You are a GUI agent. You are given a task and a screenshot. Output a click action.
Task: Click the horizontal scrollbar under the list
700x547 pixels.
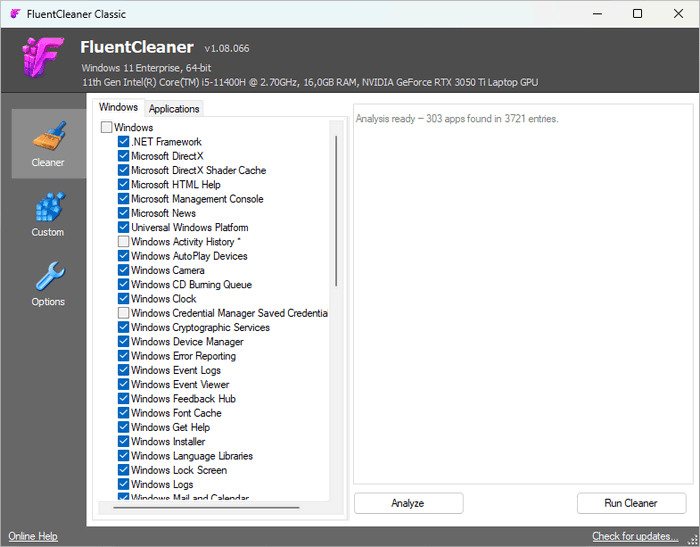point(206,508)
